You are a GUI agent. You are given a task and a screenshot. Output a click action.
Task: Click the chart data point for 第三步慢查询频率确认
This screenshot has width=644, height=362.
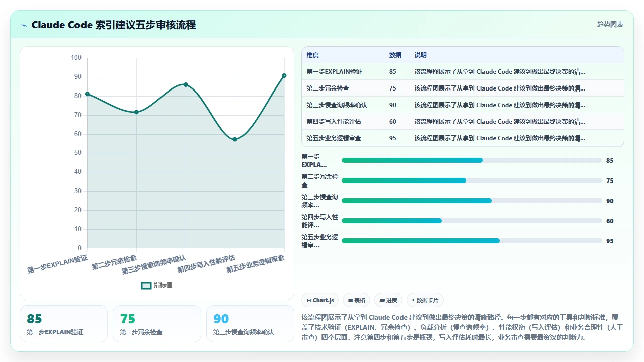[x=186, y=84]
